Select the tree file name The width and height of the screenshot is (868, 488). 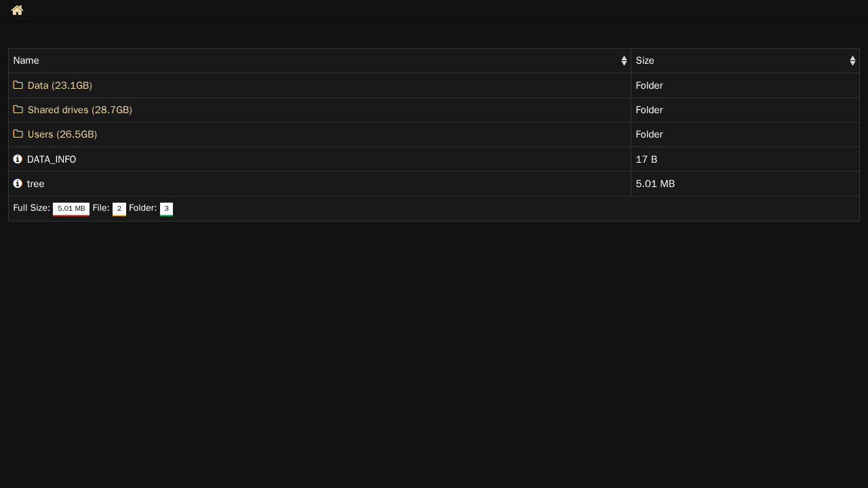coord(36,184)
